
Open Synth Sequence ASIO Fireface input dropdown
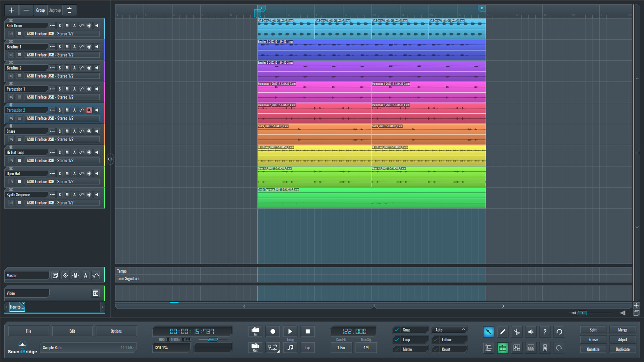[x=62, y=203]
